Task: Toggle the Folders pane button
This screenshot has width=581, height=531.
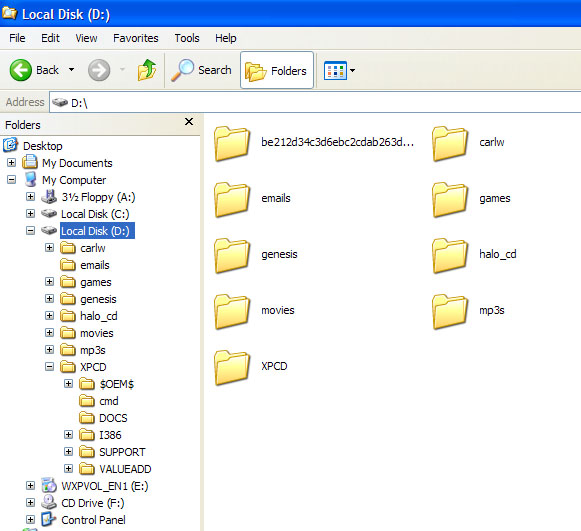Action: click(277, 70)
